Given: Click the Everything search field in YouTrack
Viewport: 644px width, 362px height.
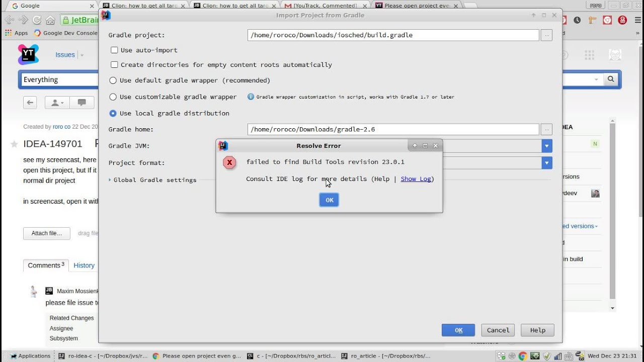Looking at the screenshot, I should point(60,79).
